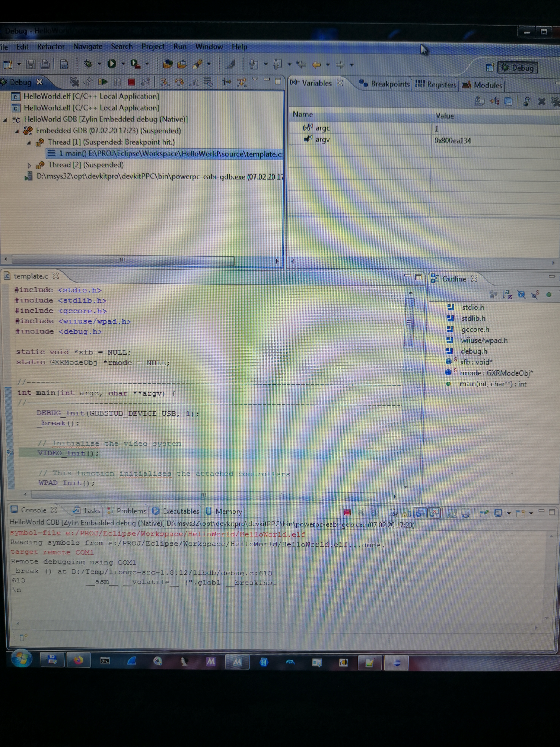560x747 pixels.
Task: Click the Build All binary icon
Action: [64, 64]
